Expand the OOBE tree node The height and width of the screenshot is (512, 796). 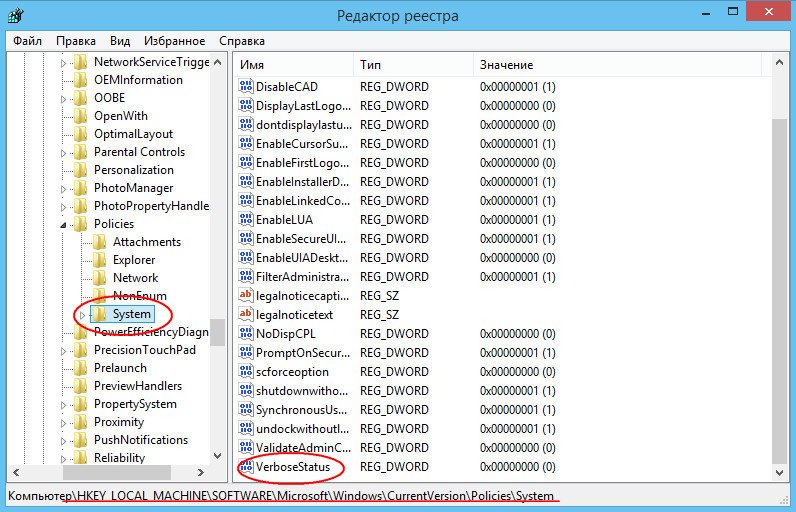(63, 99)
